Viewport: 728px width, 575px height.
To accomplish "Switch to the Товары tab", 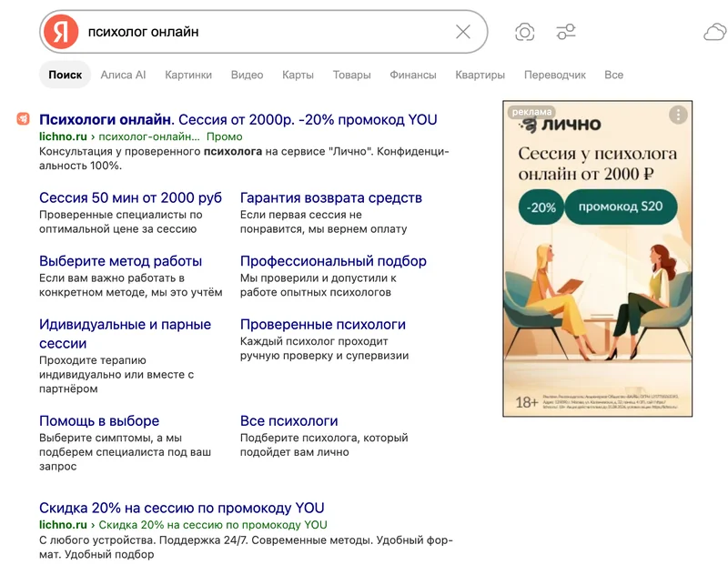I will point(351,75).
